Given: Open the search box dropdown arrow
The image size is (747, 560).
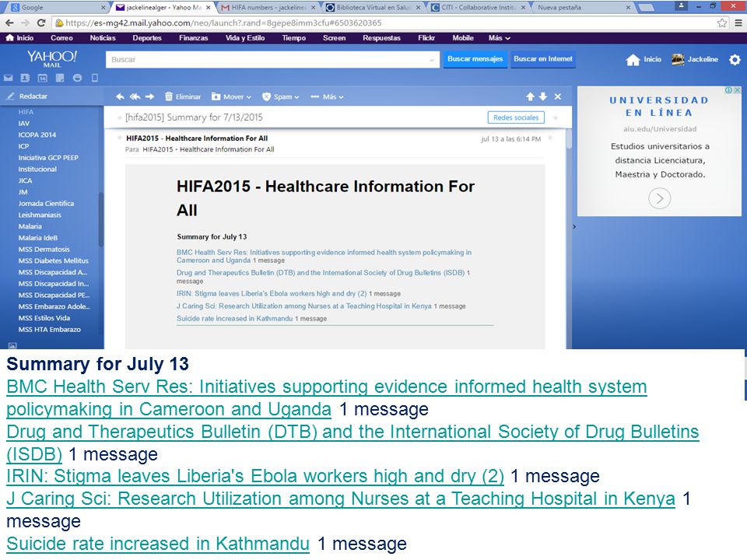Looking at the screenshot, I should click(432, 60).
